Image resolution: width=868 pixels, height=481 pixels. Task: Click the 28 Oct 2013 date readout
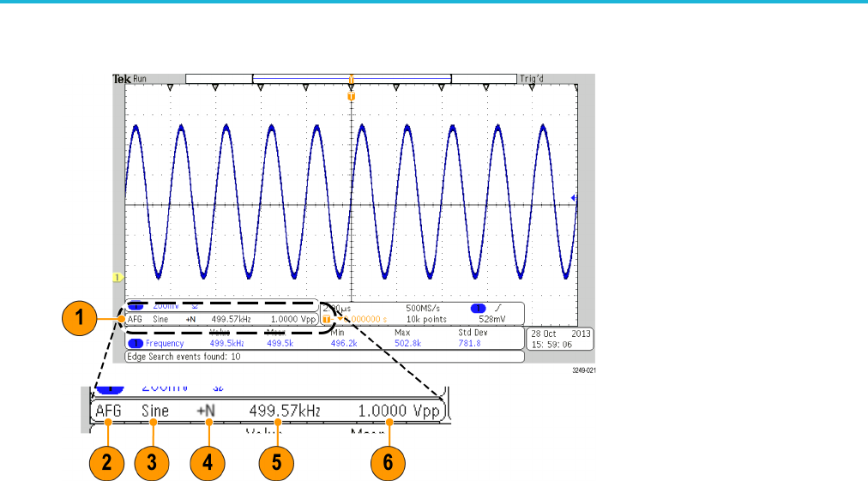tap(561, 334)
